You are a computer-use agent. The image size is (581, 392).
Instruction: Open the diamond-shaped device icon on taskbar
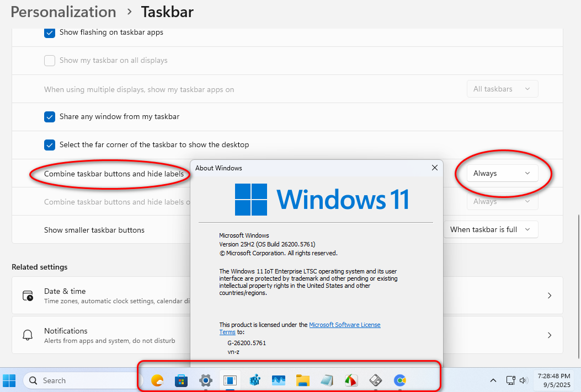[376, 380]
